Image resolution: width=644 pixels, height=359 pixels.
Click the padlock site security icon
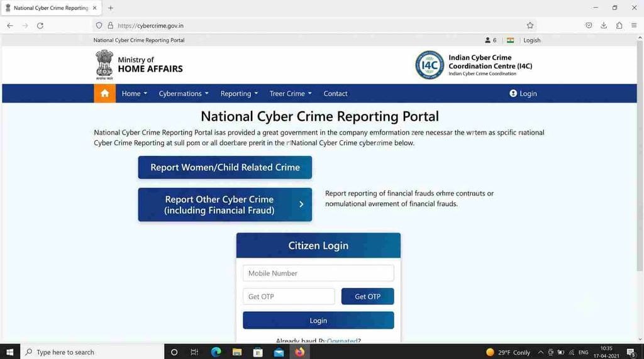[110, 26]
